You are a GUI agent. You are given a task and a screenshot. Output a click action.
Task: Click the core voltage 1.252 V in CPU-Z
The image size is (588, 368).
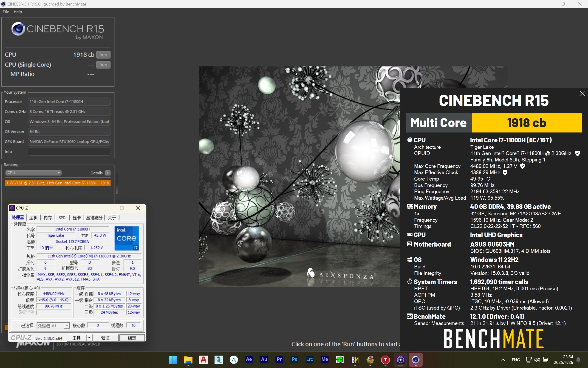coord(96,248)
